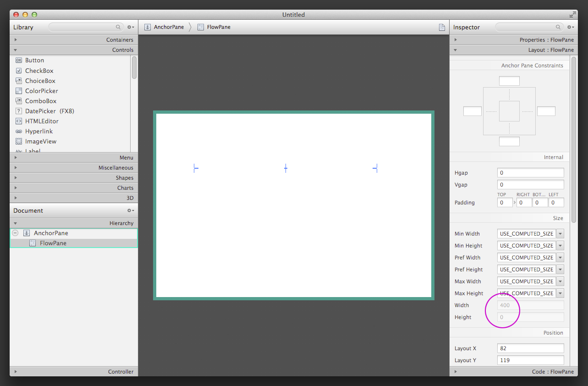Image resolution: width=588 pixels, height=386 pixels.
Task: Expand the Containers library section
Action: (16, 40)
